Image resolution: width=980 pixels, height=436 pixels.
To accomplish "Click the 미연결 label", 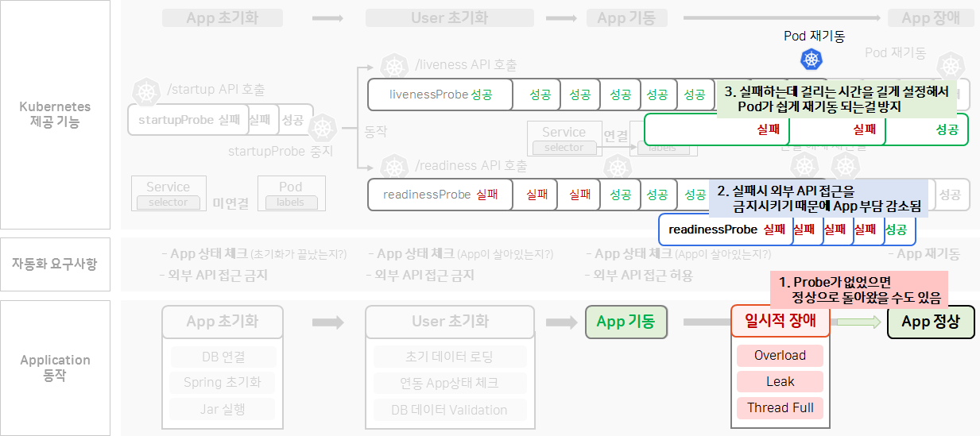I will pyautogui.click(x=230, y=203).
